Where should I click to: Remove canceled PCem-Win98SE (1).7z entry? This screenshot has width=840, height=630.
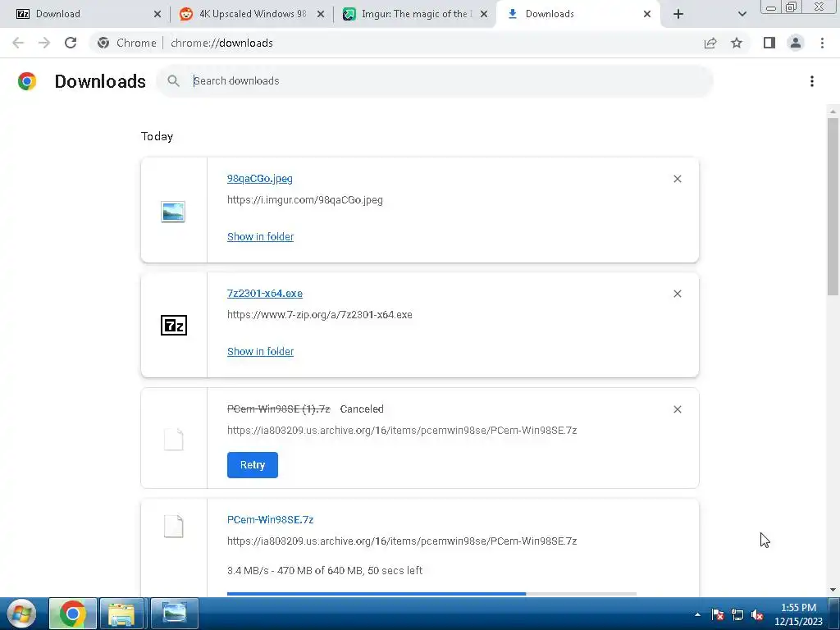tap(677, 409)
